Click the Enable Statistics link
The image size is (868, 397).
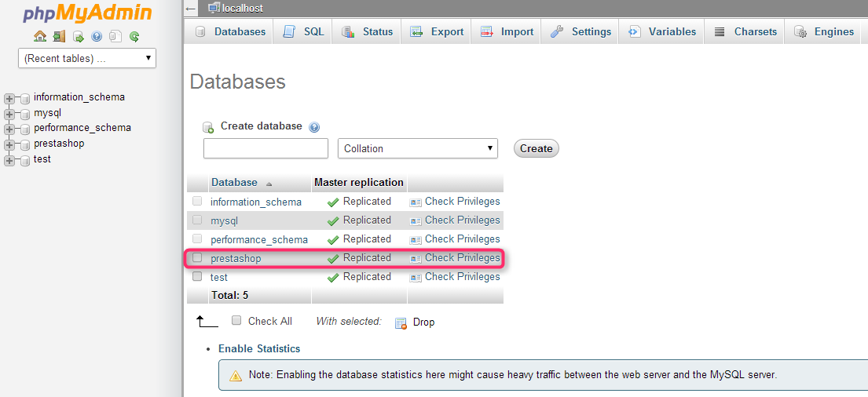coord(259,348)
